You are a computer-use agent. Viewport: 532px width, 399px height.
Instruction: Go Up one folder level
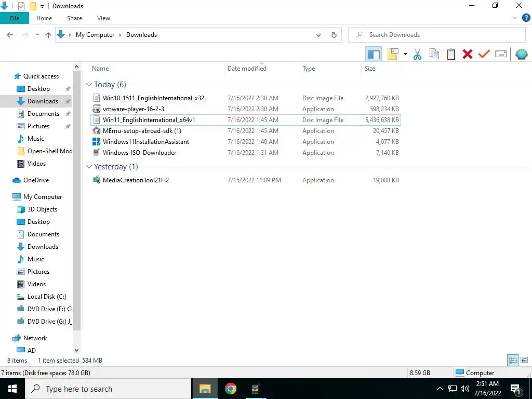click(48, 35)
